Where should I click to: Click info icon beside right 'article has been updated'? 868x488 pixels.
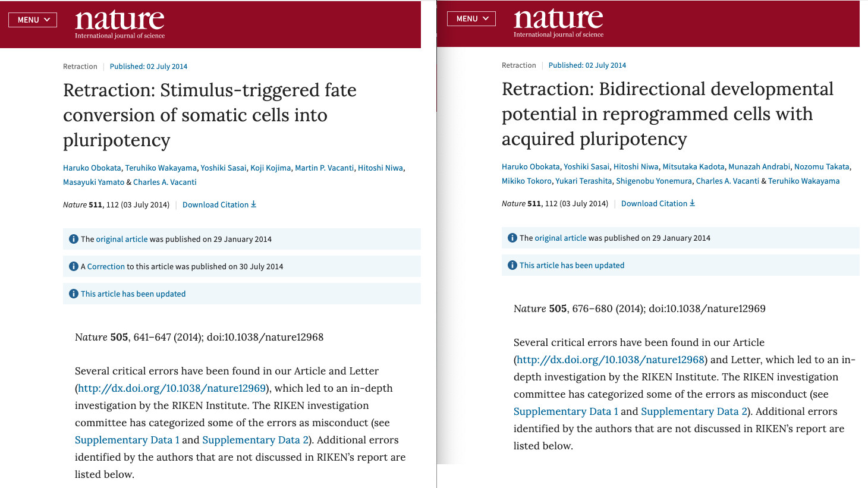512,265
